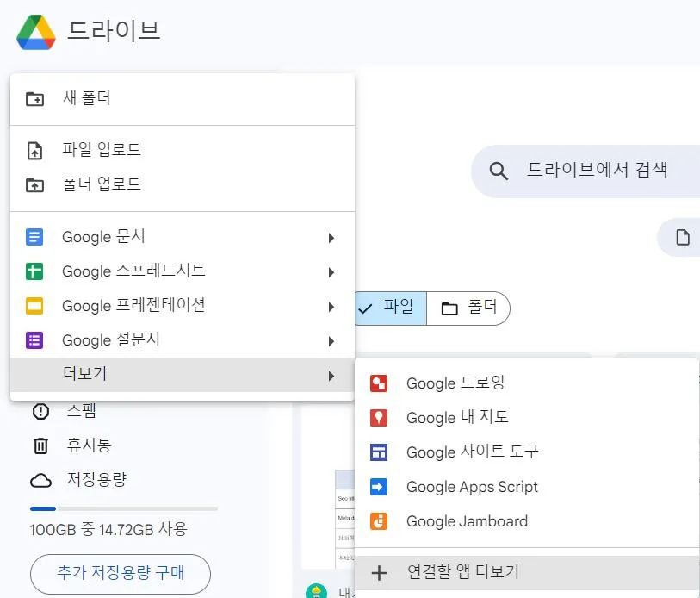Select Google 프레젠테이션 menu entry
The height and width of the screenshot is (598, 700).
click(x=183, y=306)
